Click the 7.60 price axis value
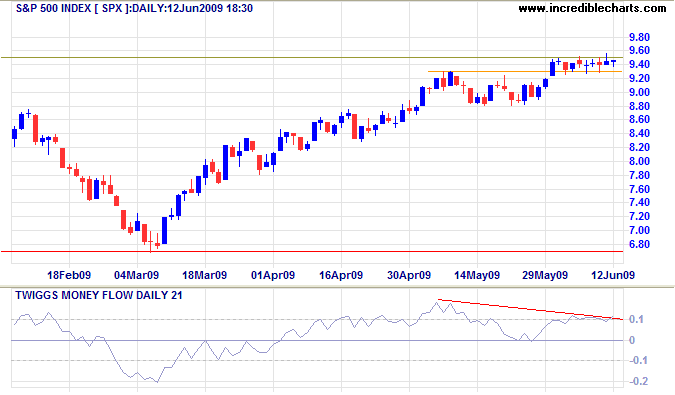The height and width of the screenshot is (395, 675). (x=639, y=189)
